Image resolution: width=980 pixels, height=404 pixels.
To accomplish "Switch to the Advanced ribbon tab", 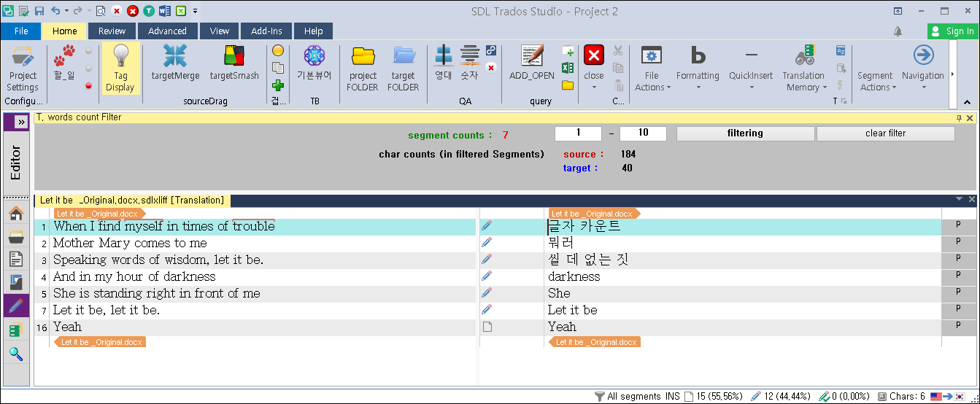I will [167, 31].
